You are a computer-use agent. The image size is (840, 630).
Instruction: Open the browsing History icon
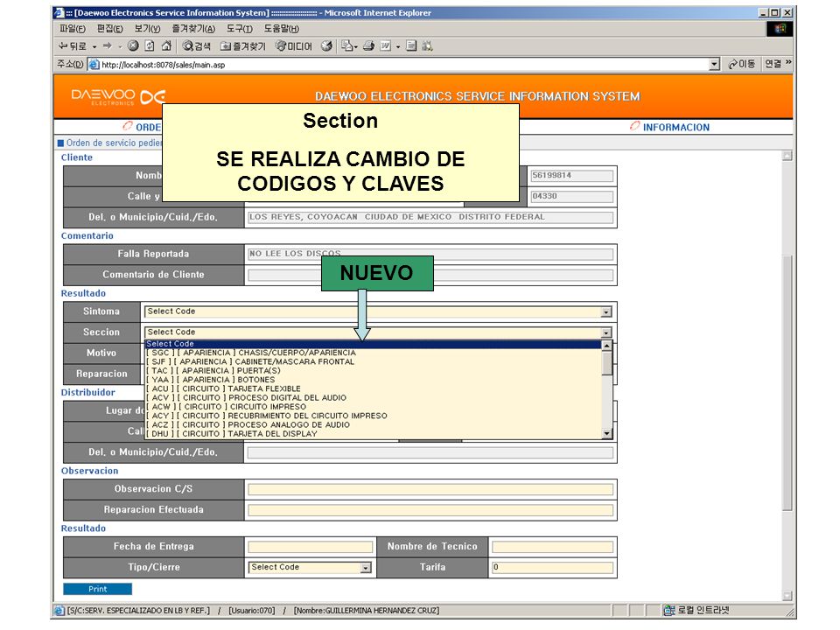click(326, 46)
